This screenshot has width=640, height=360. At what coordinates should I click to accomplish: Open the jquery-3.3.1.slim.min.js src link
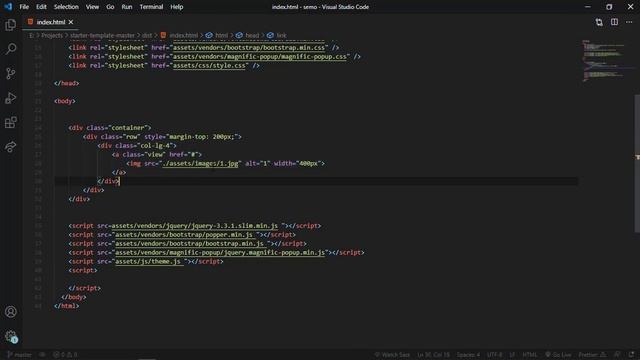pyautogui.click(x=195, y=226)
